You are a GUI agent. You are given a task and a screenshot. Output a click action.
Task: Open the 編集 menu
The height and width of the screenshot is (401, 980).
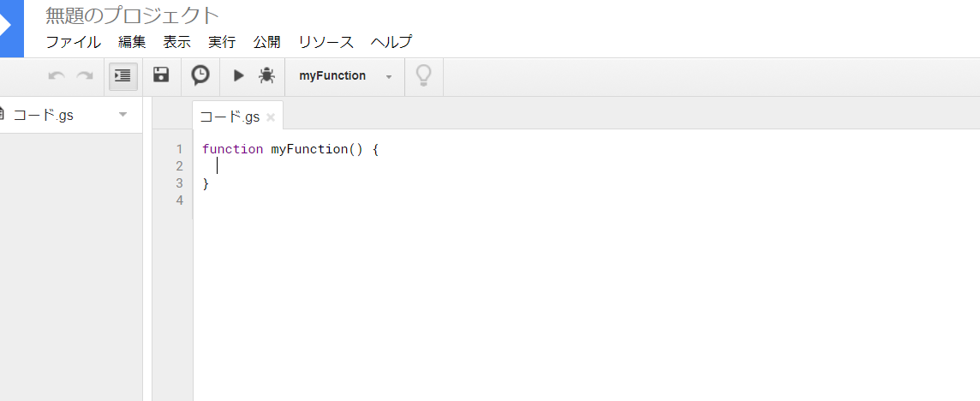(132, 42)
